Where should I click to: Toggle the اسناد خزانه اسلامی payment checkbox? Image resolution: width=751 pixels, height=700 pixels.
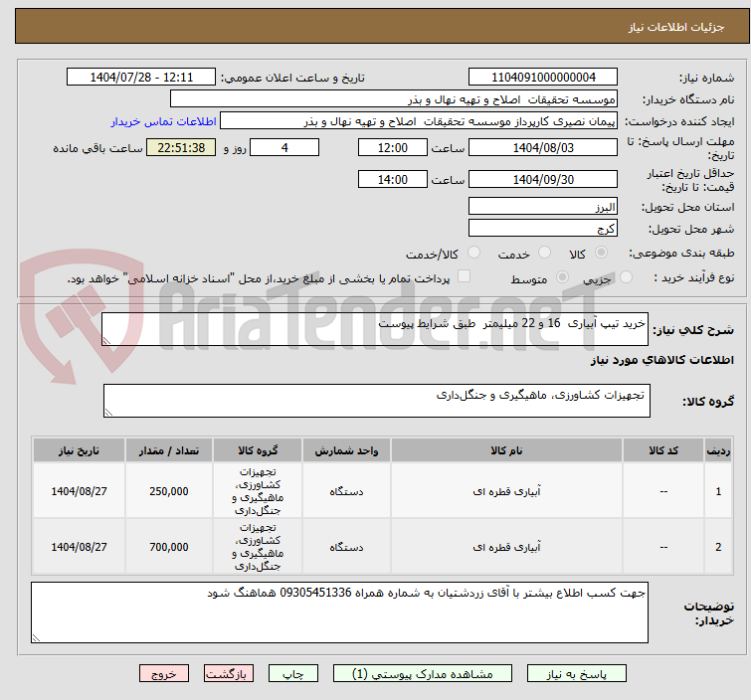[464, 276]
